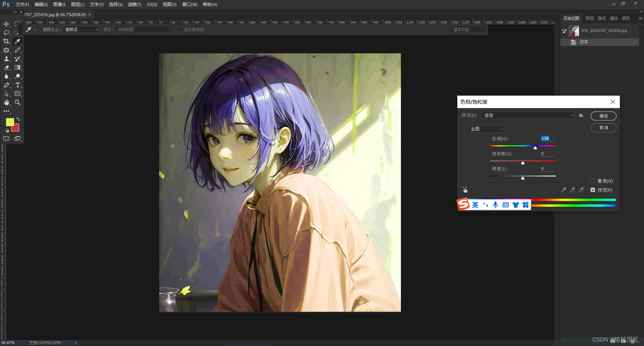Select the Rectangle shape tool

click(x=17, y=94)
